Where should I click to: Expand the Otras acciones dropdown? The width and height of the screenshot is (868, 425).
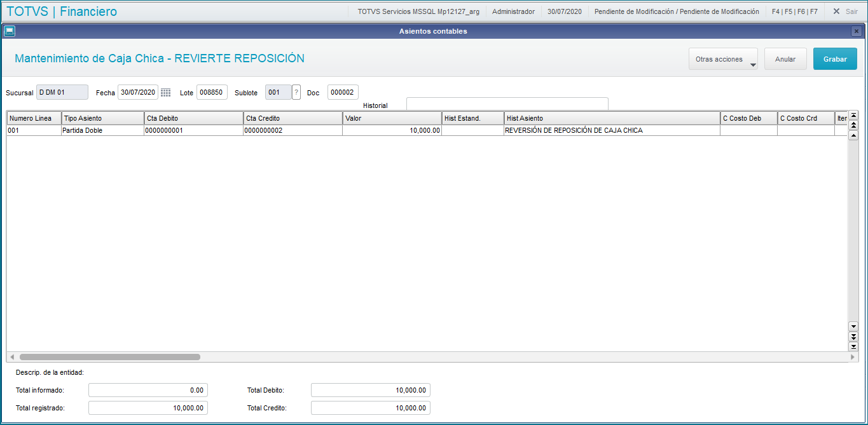723,59
